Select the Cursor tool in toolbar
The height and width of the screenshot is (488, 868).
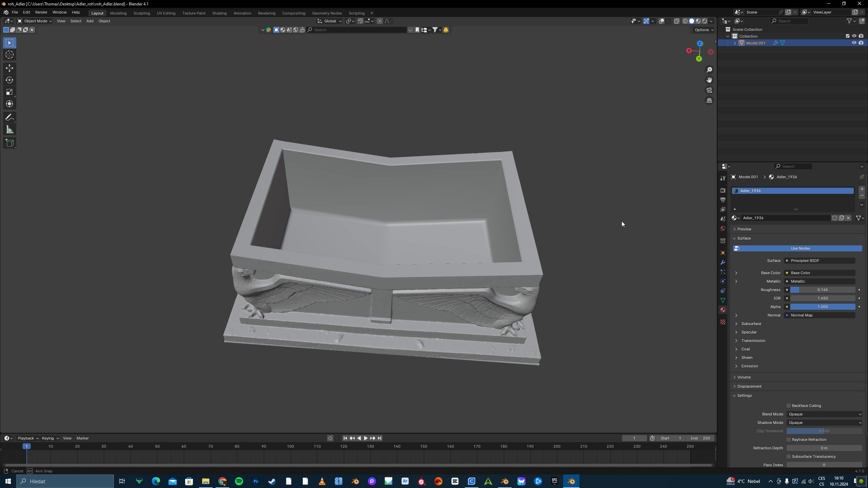pos(9,55)
